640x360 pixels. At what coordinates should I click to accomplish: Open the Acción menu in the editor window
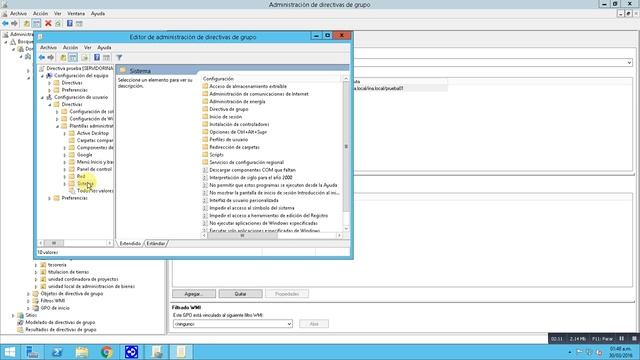point(70,47)
